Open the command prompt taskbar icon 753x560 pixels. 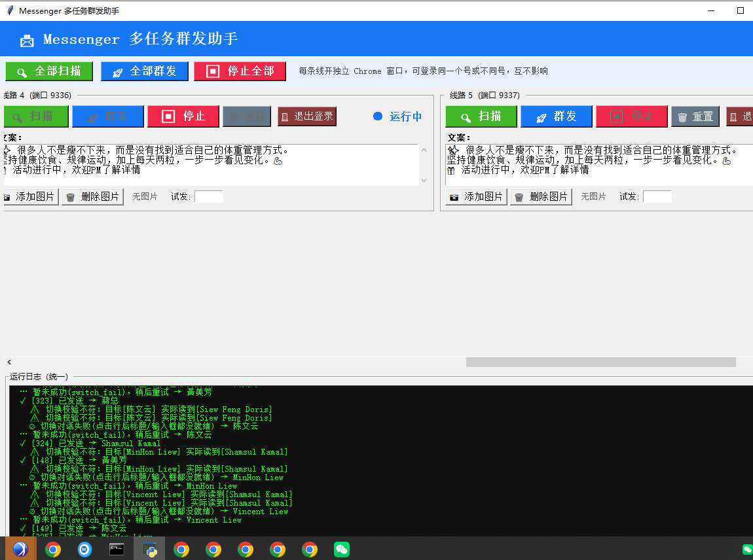click(117, 550)
